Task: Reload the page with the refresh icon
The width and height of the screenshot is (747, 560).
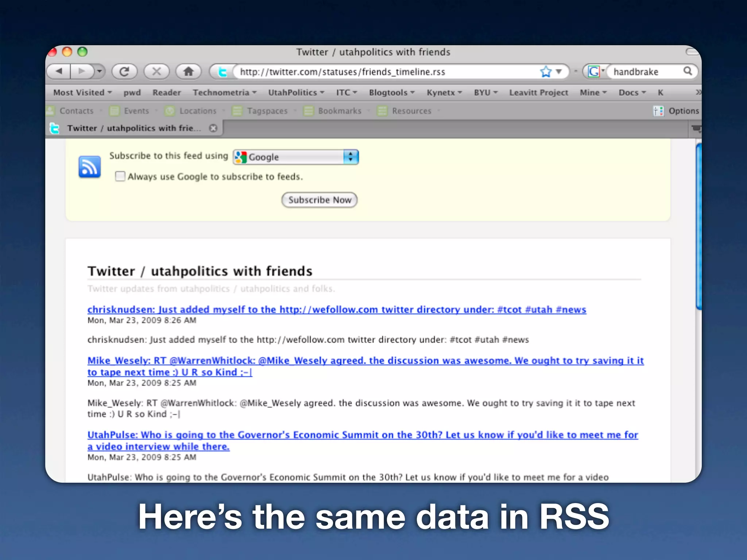Action: [124, 71]
